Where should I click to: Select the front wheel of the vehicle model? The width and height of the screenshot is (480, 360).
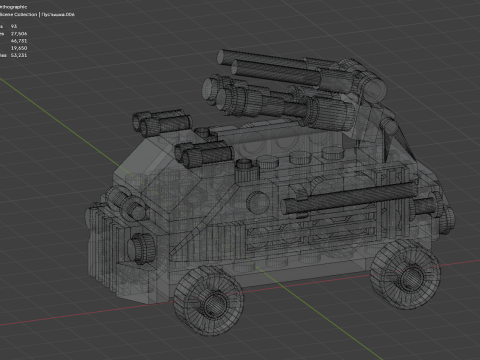point(209,300)
